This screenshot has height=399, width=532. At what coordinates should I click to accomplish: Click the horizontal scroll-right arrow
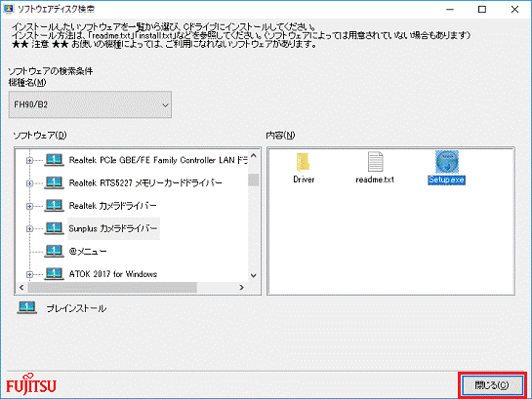tap(241, 288)
